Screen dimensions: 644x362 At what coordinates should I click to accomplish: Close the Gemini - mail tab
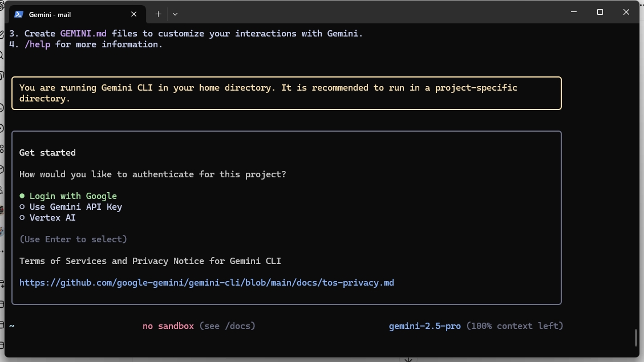click(134, 14)
